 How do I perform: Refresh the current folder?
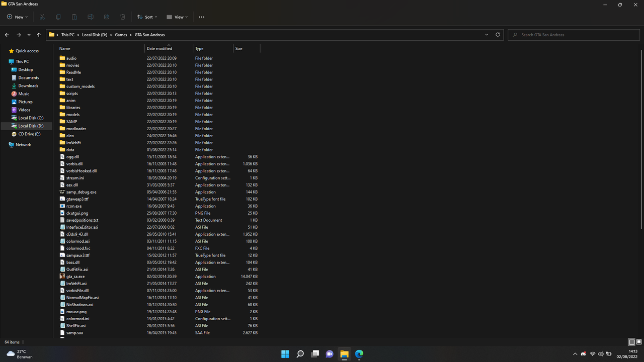pos(498,35)
